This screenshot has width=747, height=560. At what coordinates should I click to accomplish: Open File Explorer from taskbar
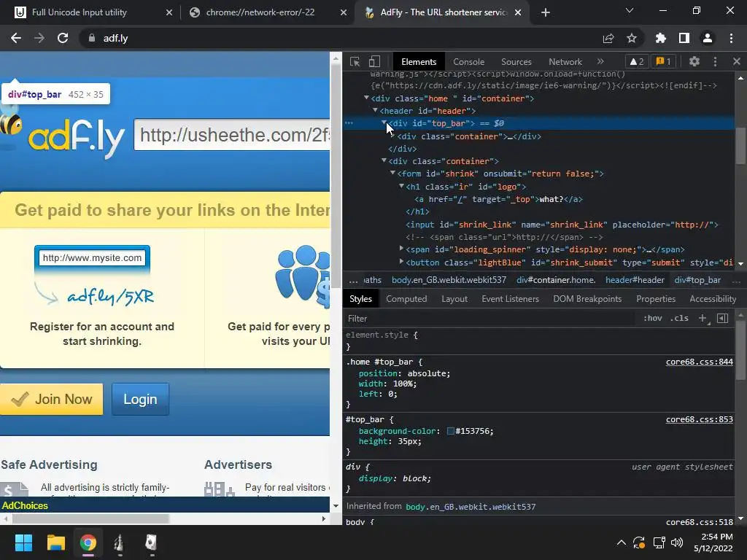point(55,542)
